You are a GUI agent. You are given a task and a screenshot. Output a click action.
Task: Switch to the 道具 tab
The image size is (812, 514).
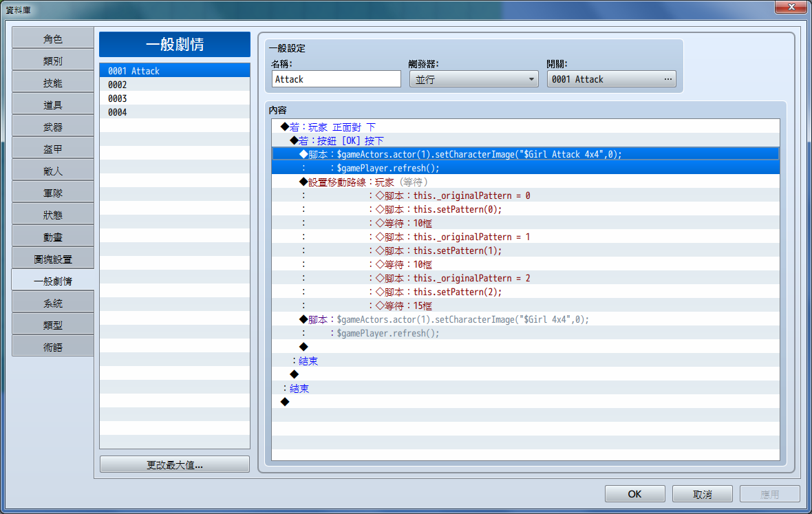pyautogui.click(x=53, y=105)
